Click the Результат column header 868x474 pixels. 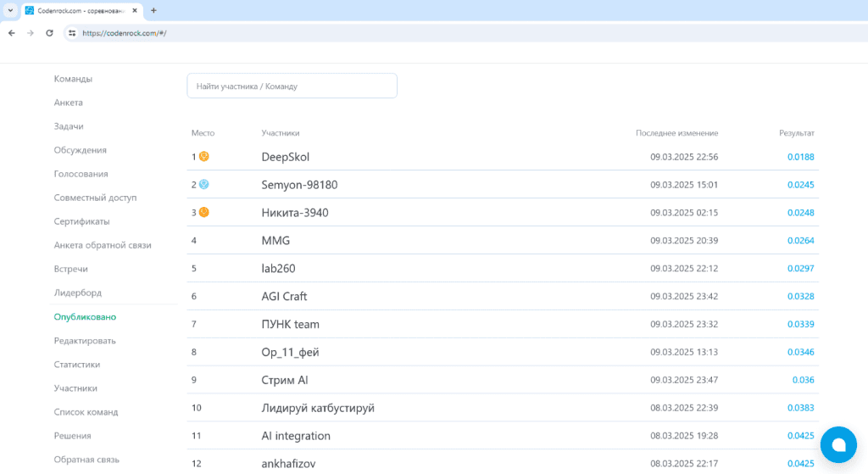[797, 133]
